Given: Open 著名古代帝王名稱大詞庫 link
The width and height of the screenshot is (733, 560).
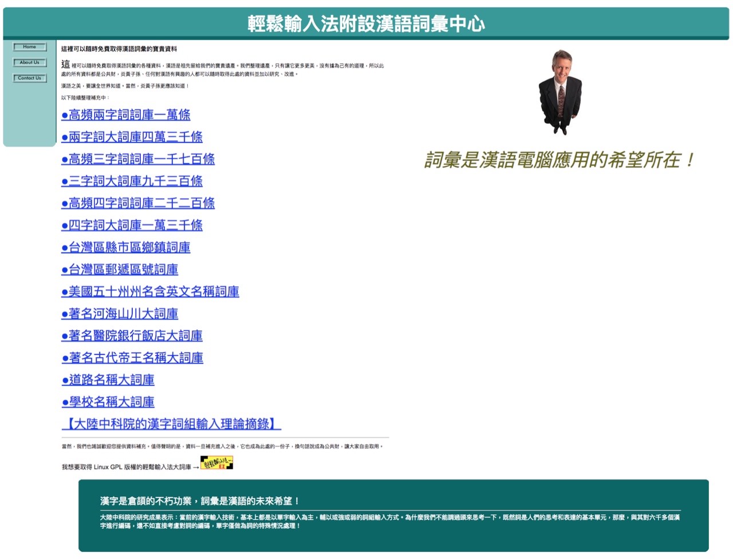Looking at the screenshot, I should 132,358.
